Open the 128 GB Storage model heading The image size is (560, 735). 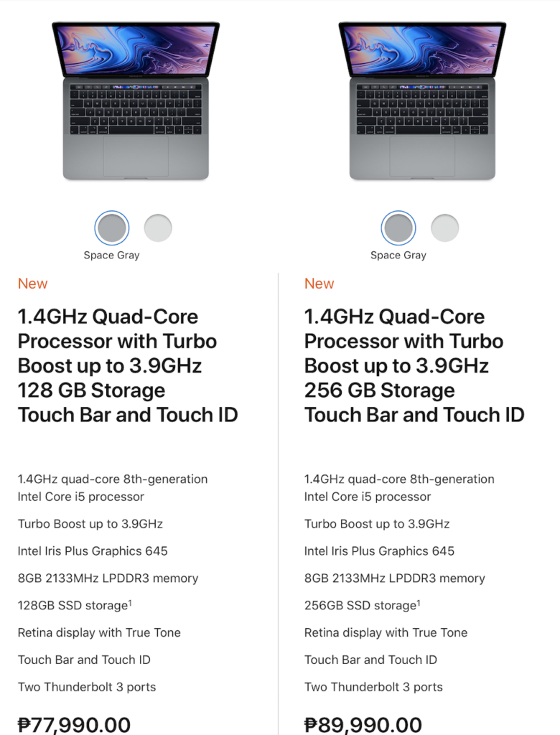tap(128, 365)
